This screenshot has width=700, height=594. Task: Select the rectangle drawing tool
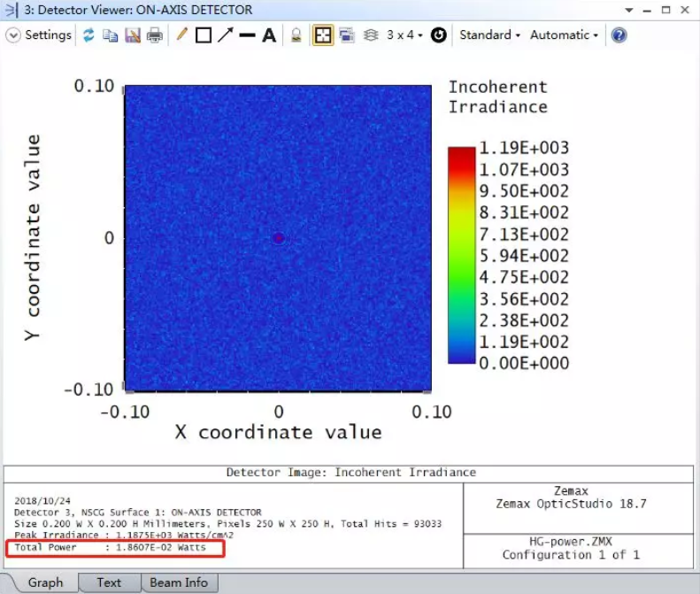pyautogui.click(x=204, y=35)
